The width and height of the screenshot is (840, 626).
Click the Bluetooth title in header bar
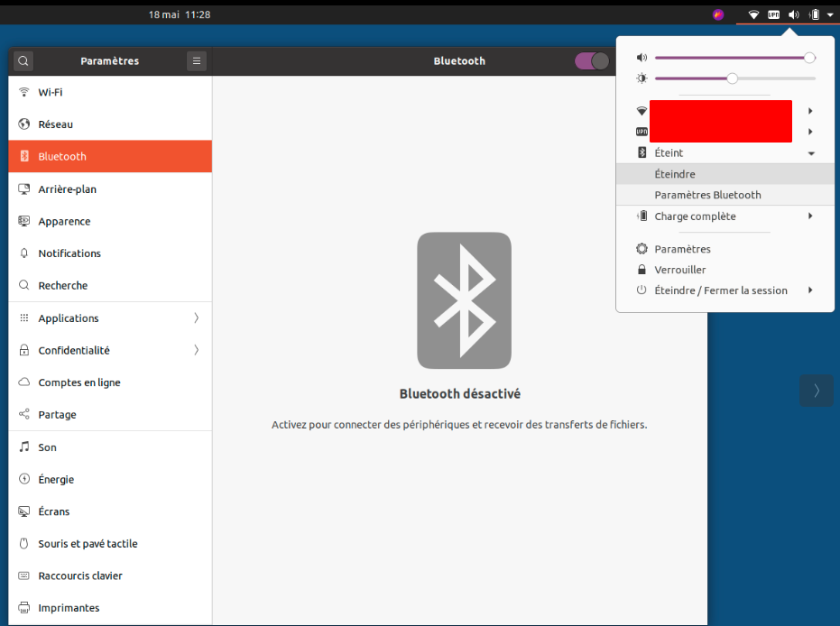(x=459, y=61)
